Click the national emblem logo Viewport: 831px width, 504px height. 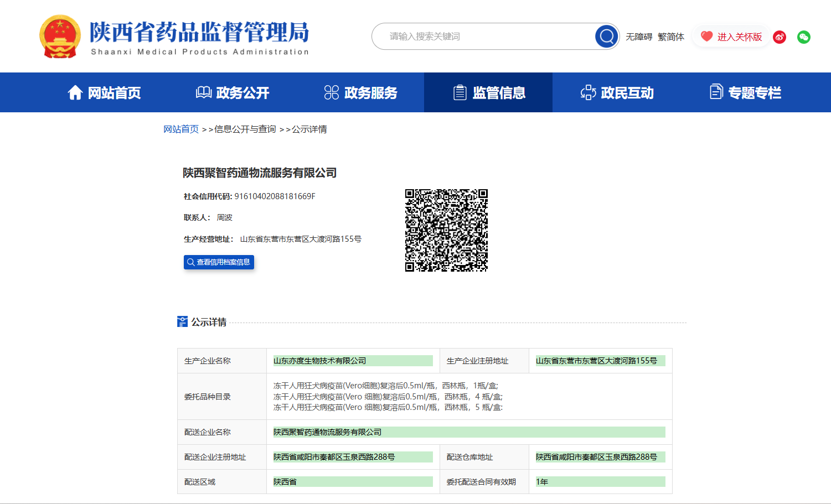(x=60, y=37)
